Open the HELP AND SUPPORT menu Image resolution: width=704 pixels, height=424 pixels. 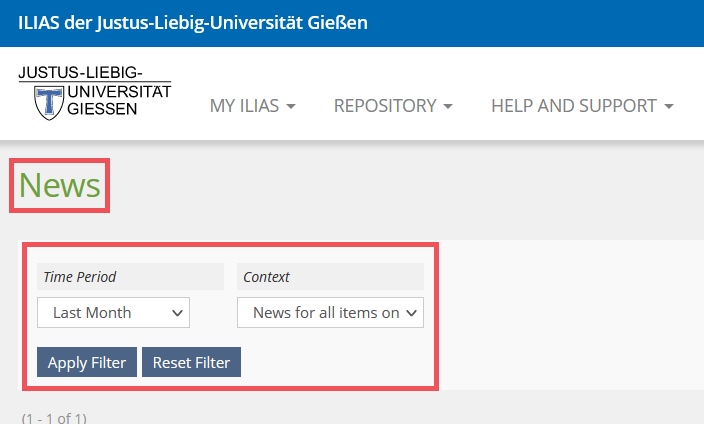pyautogui.click(x=582, y=106)
